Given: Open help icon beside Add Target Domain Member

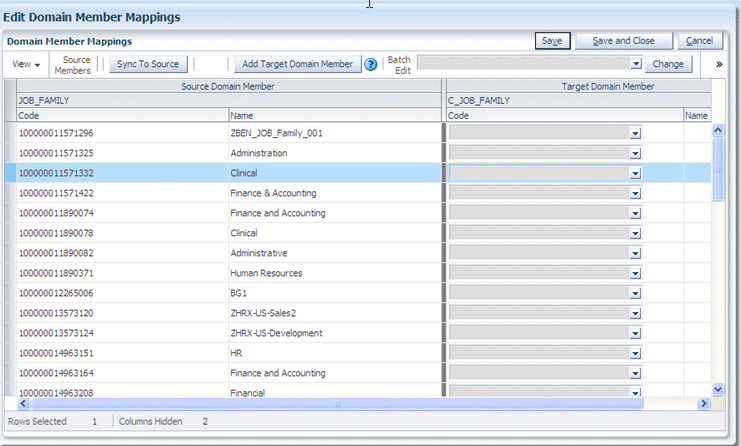Looking at the screenshot, I should pos(371,64).
